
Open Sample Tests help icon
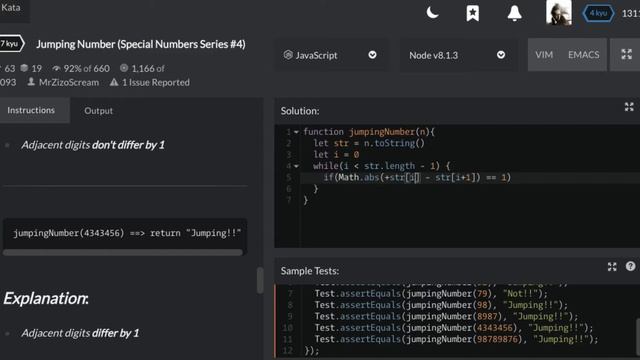[630, 267]
